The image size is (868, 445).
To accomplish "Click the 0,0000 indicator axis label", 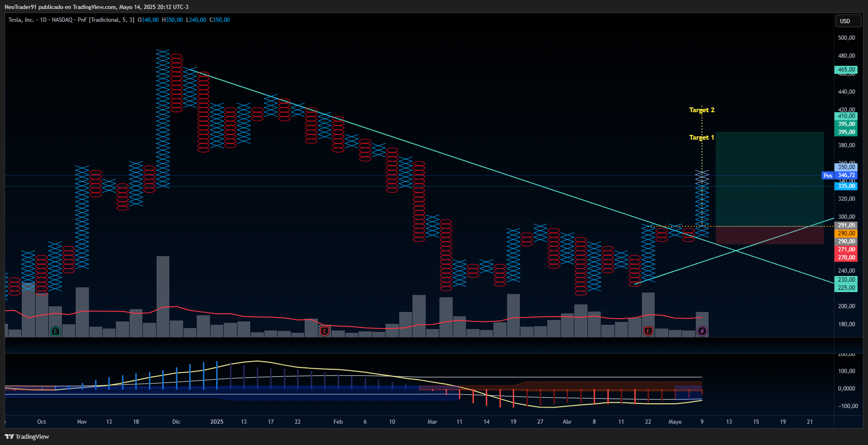I will 846,389.
